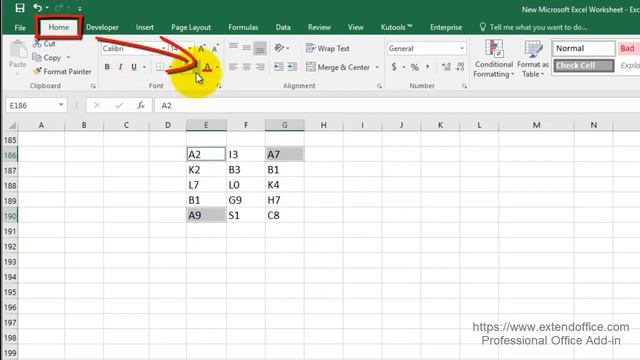Center text horizontally in the cell

(247, 67)
